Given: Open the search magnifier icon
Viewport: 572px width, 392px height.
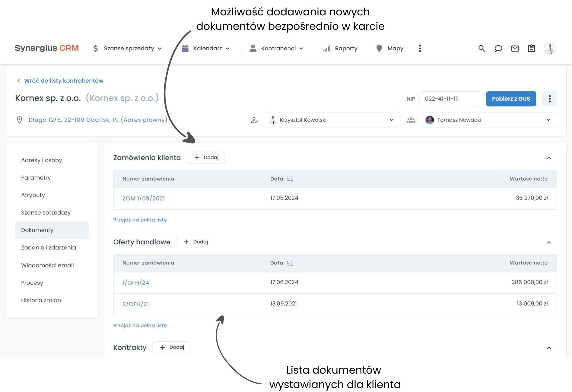Looking at the screenshot, I should coord(481,48).
